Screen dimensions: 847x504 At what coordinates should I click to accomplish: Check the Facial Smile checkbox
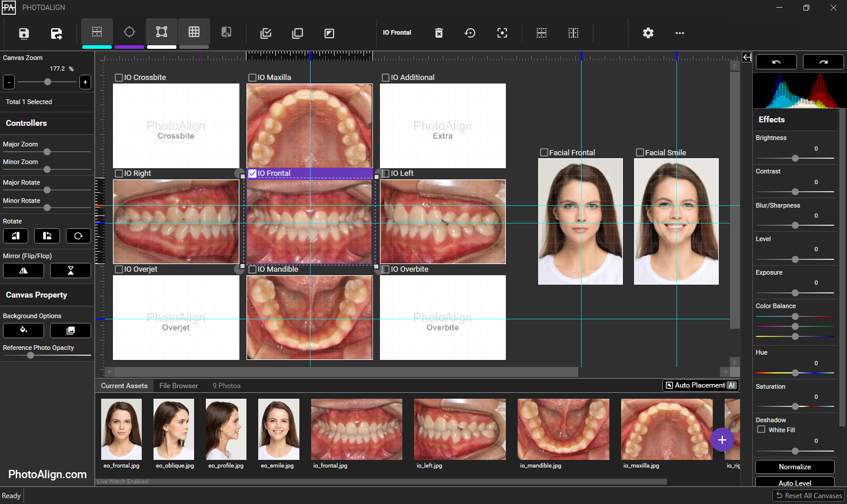640,152
